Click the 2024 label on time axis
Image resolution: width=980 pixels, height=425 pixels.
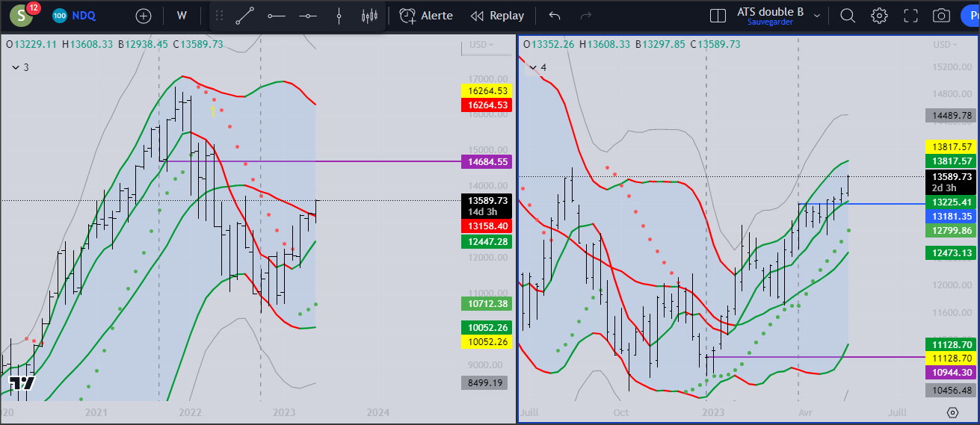[378, 412]
